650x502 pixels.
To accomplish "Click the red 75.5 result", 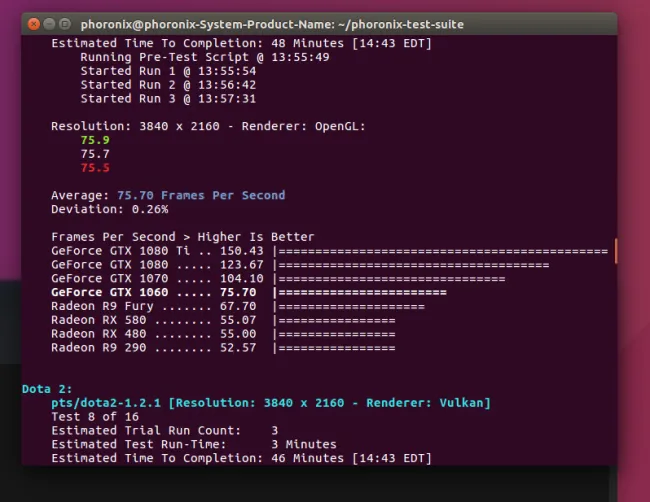I will 95,168.
